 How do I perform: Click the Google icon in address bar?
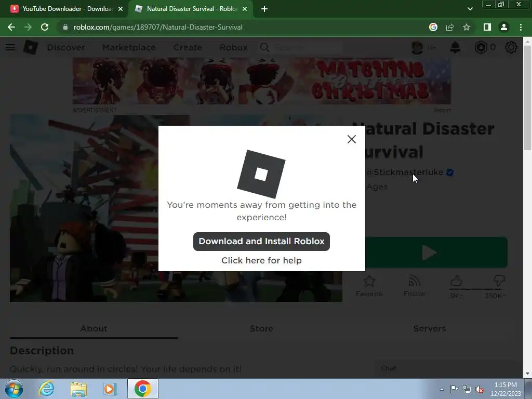[433, 27]
